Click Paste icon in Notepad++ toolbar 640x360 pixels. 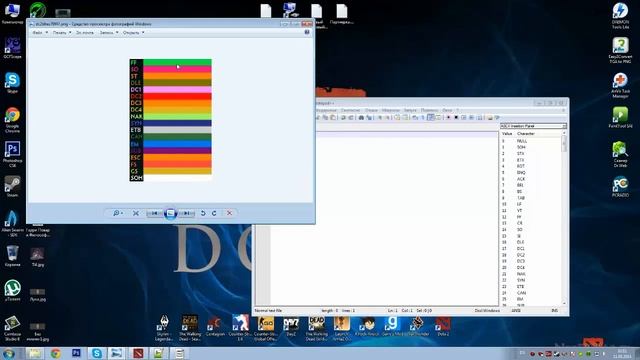point(333,118)
